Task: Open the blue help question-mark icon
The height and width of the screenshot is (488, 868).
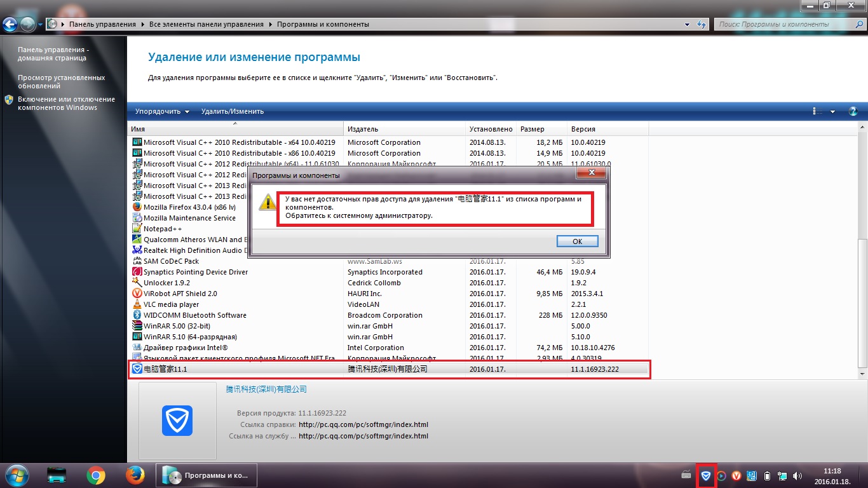Action: pyautogui.click(x=853, y=111)
